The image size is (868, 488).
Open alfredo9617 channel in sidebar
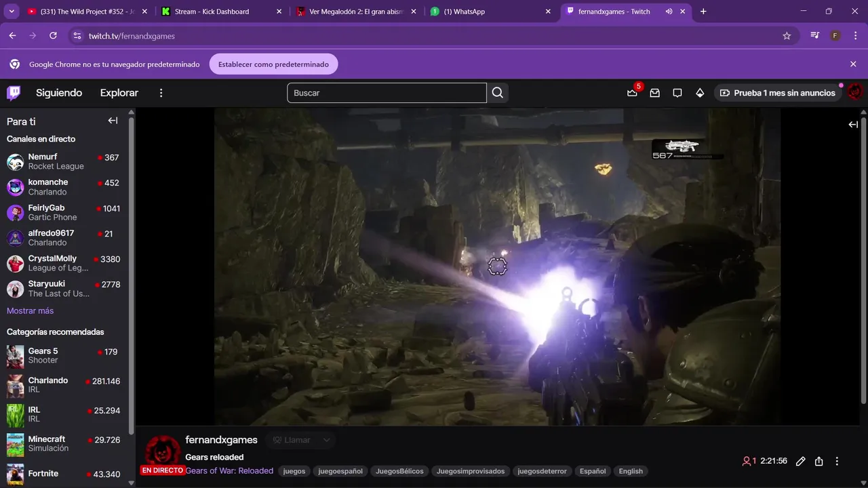[x=64, y=238]
